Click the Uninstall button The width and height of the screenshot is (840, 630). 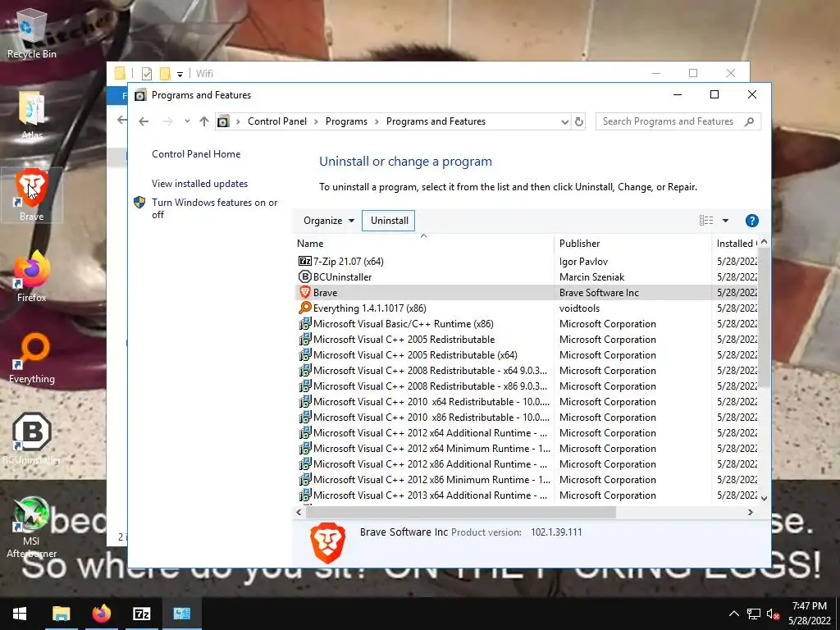tap(389, 221)
